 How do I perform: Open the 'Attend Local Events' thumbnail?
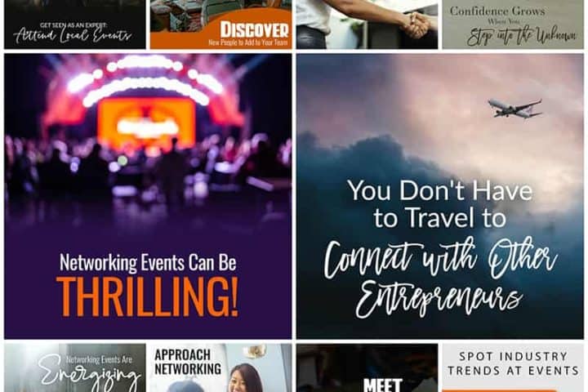tap(74, 24)
